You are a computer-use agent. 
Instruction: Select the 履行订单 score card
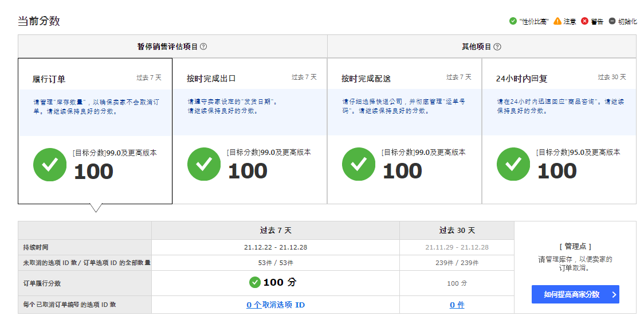click(x=95, y=131)
